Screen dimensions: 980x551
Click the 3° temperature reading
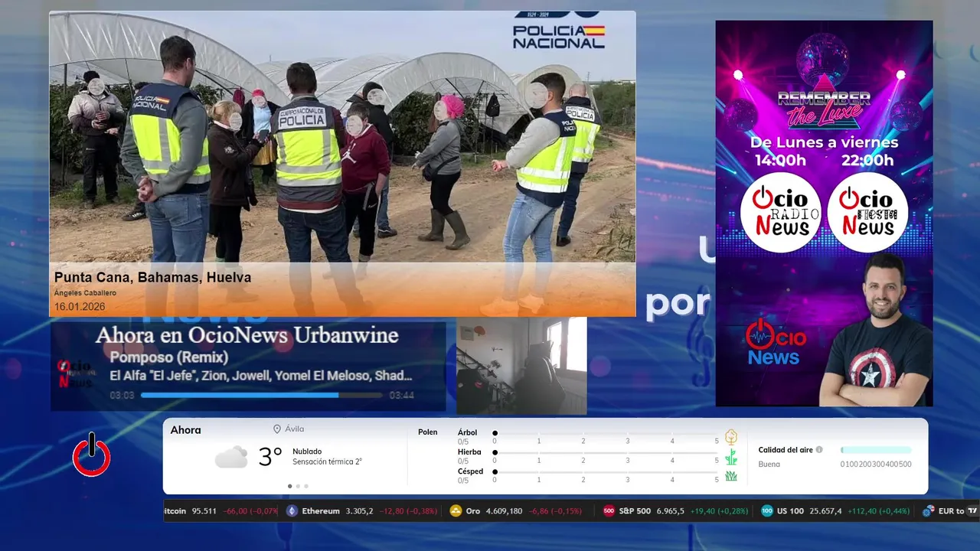coord(270,457)
